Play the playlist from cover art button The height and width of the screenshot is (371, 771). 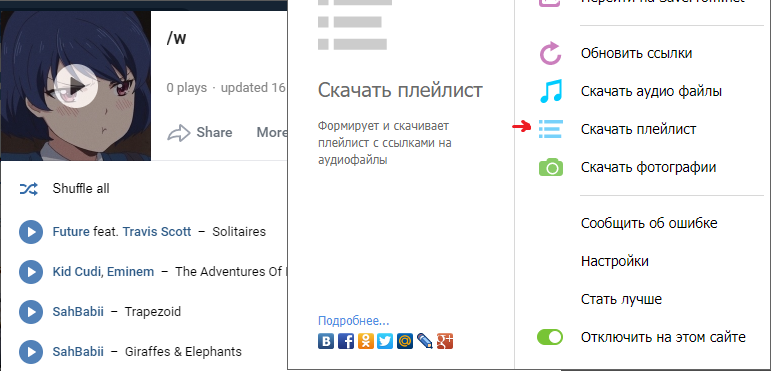(x=76, y=86)
